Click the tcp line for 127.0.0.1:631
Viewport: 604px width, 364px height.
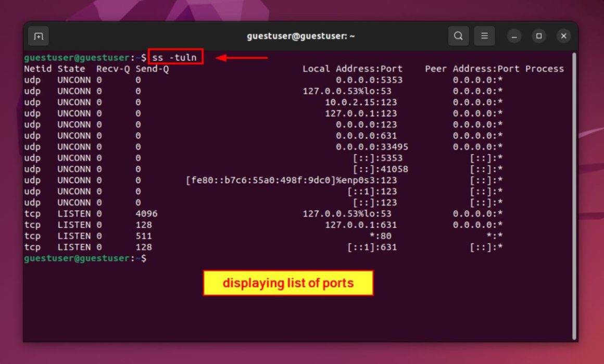tap(208, 224)
